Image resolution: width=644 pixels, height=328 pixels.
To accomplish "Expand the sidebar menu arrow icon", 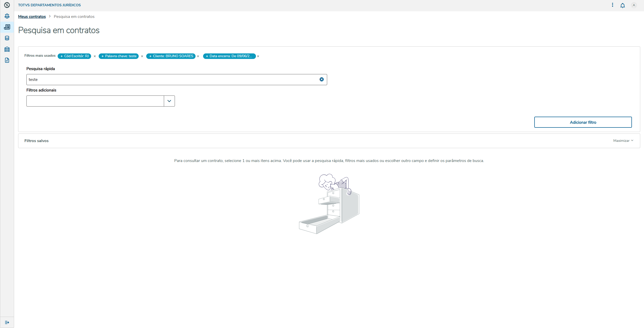I will coord(7,322).
